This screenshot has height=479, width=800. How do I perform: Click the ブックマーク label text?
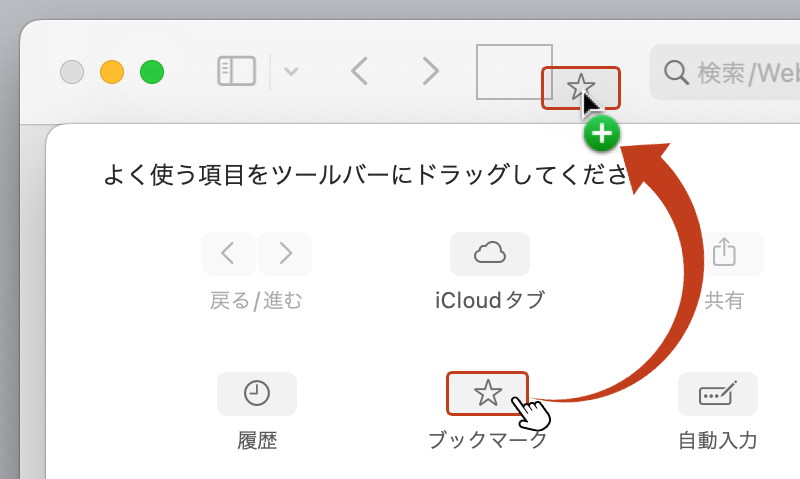coord(487,440)
